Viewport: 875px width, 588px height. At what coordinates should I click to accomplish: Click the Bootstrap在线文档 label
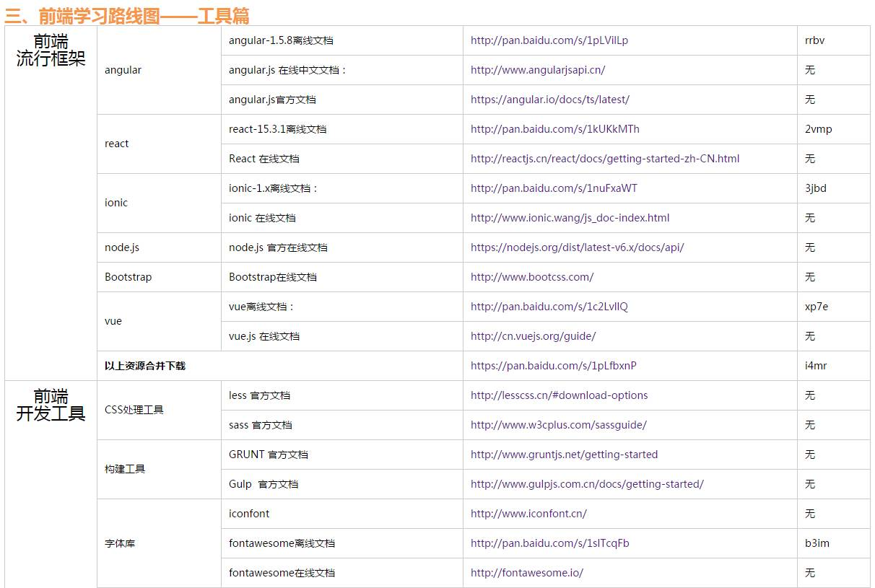[273, 277]
